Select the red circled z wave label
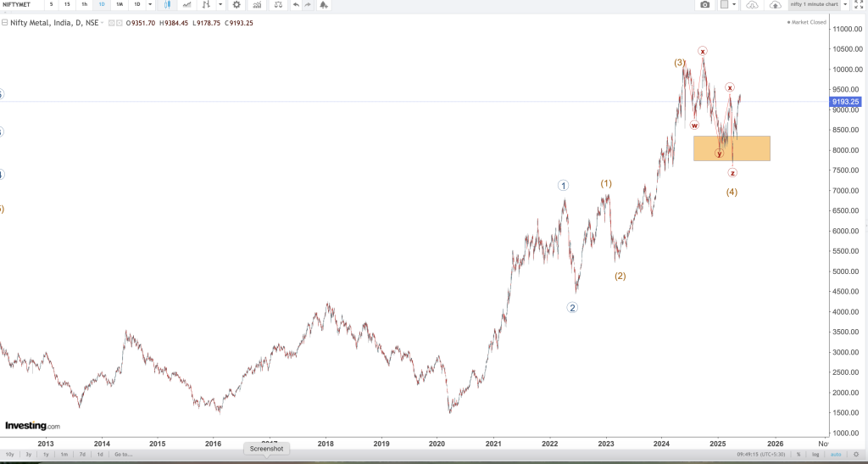Viewport: 868px width, 464px height. click(732, 173)
